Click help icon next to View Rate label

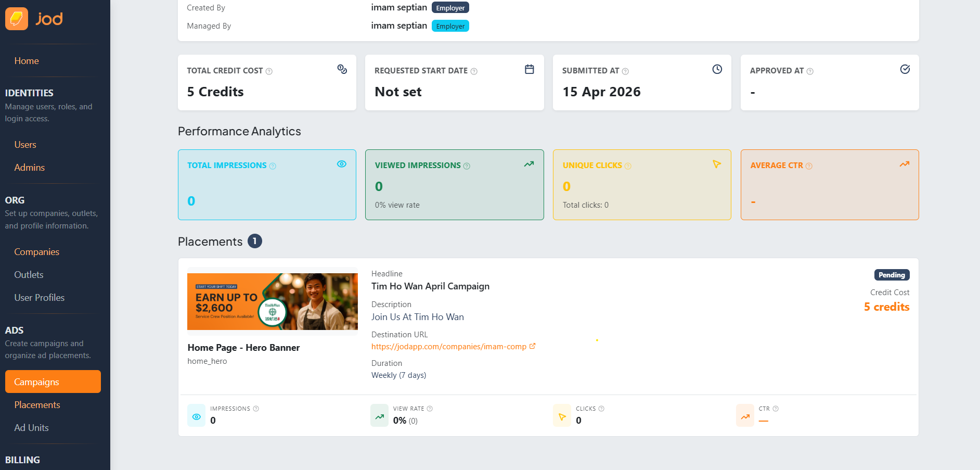[430, 409]
